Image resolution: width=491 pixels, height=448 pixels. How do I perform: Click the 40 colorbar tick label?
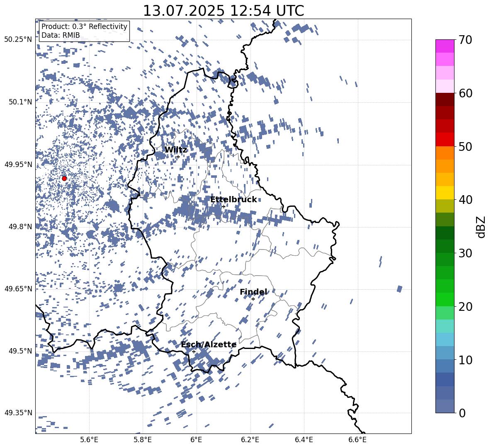coord(465,200)
